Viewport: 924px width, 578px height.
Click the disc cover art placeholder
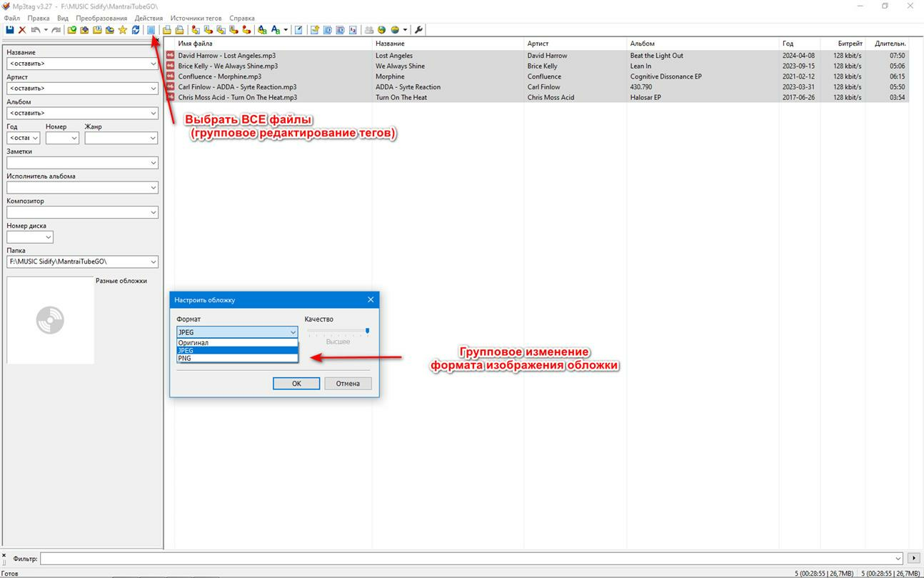click(x=50, y=320)
